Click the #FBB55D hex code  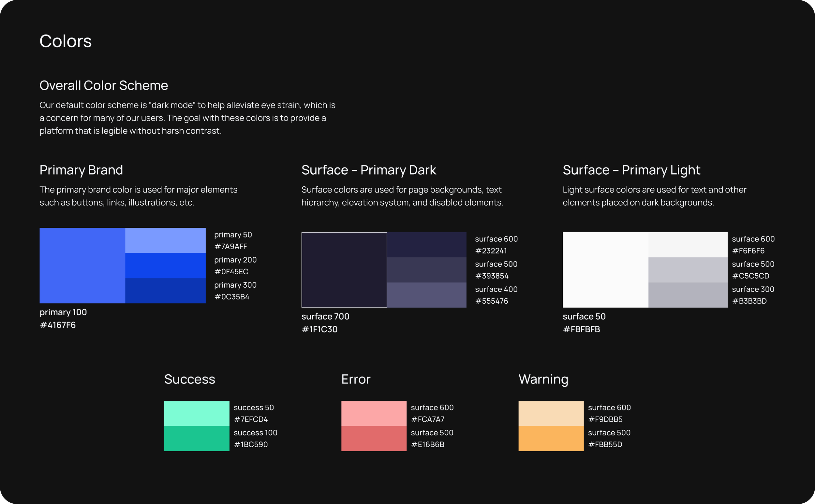point(605,444)
